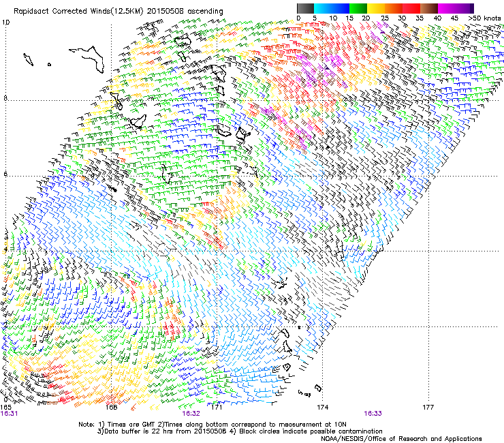Click "correspond to measurement at 10N" note text
Image resolution: width=504 pixels, height=443 pixels.
pyautogui.click(x=289, y=425)
